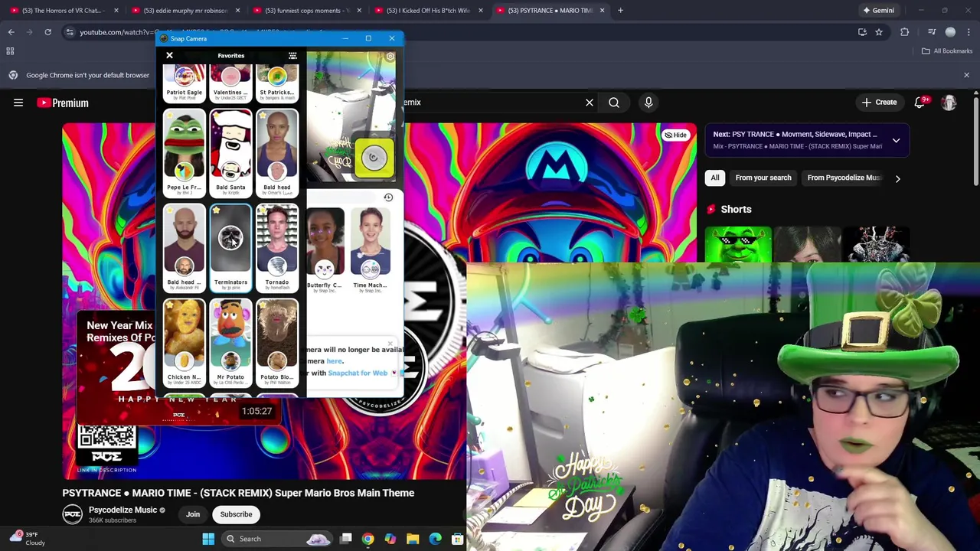The height and width of the screenshot is (551, 980).
Task: Select the Patriot Eagle lens
Action: [x=184, y=83]
